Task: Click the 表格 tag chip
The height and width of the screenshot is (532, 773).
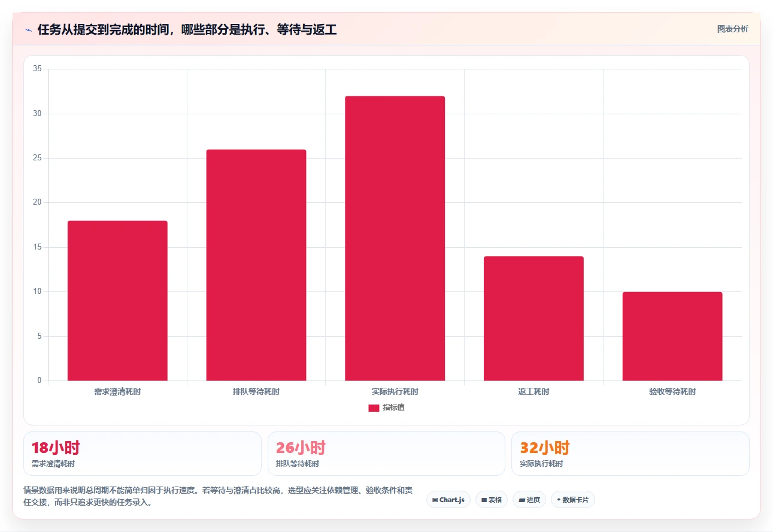Action: (492, 500)
